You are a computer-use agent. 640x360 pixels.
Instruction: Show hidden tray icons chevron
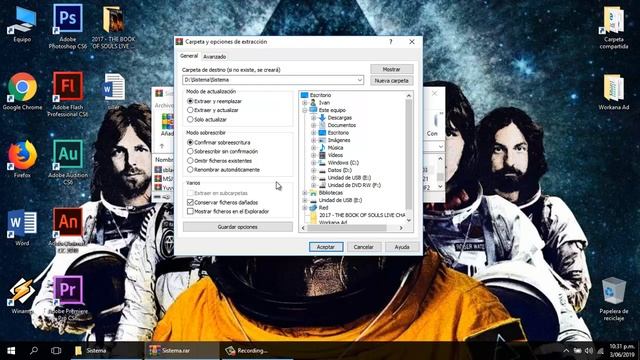click(x=566, y=351)
